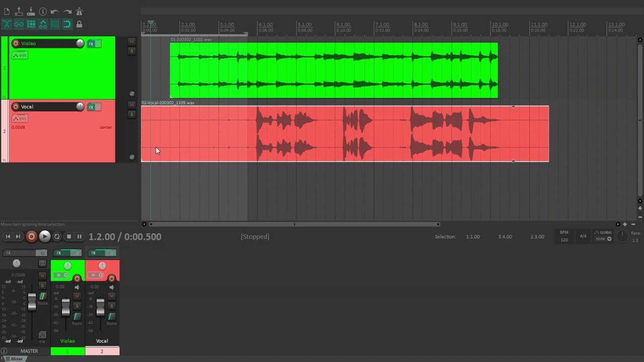Image resolution: width=644 pixels, height=362 pixels.
Task: Open FX for Violao track panel
Action: click(x=91, y=44)
